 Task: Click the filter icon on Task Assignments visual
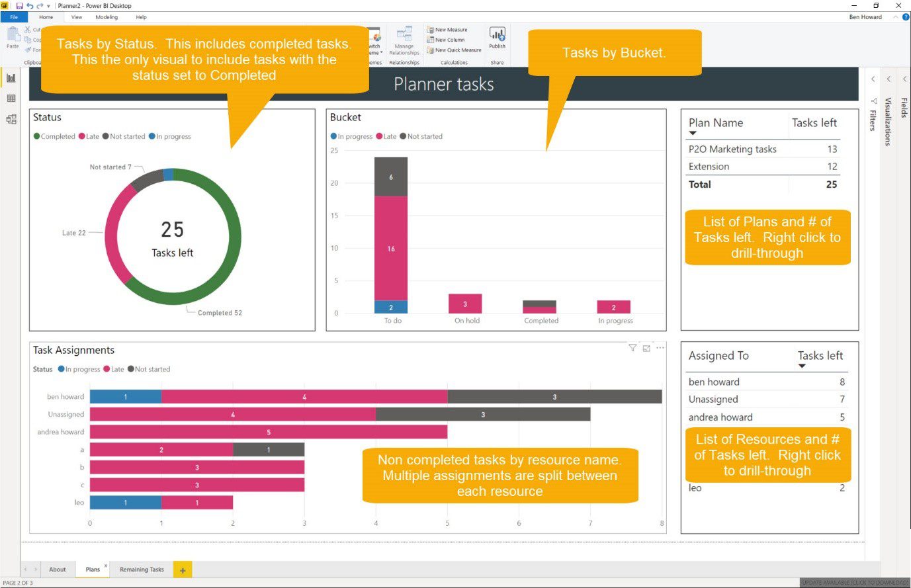[632, 348]
